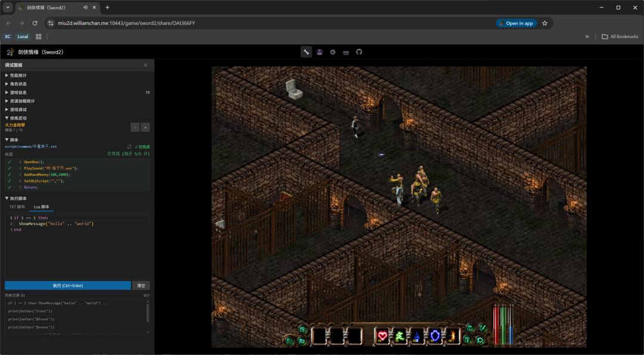Open settings via top gear icon
This screenshot has height=355, width=644.
(333, 52)
